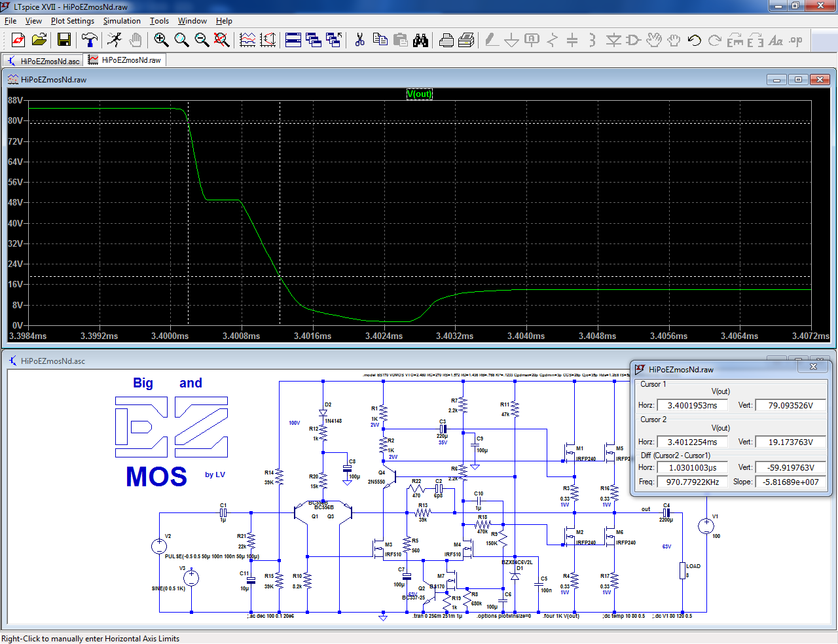The width and height of the screenshot is (838, 644).
Task: Click Cursor 2 Vert value field
Action: [x=790, y=442]
